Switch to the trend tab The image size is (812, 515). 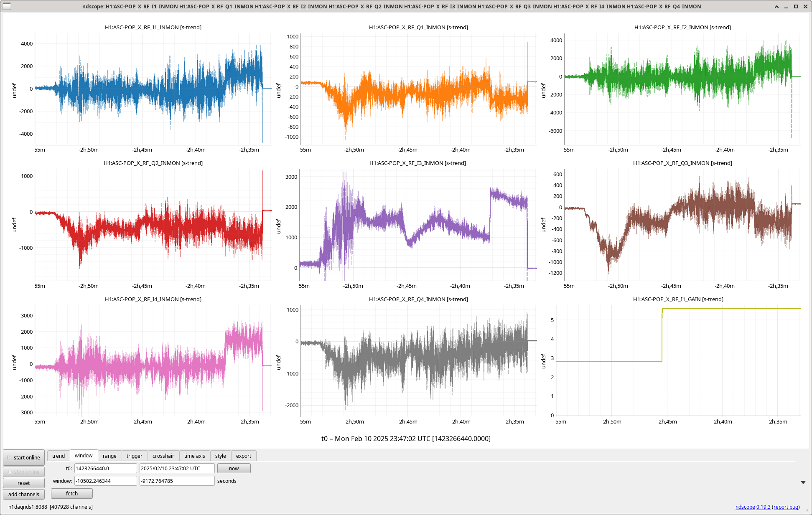click(x=59, y=456)
